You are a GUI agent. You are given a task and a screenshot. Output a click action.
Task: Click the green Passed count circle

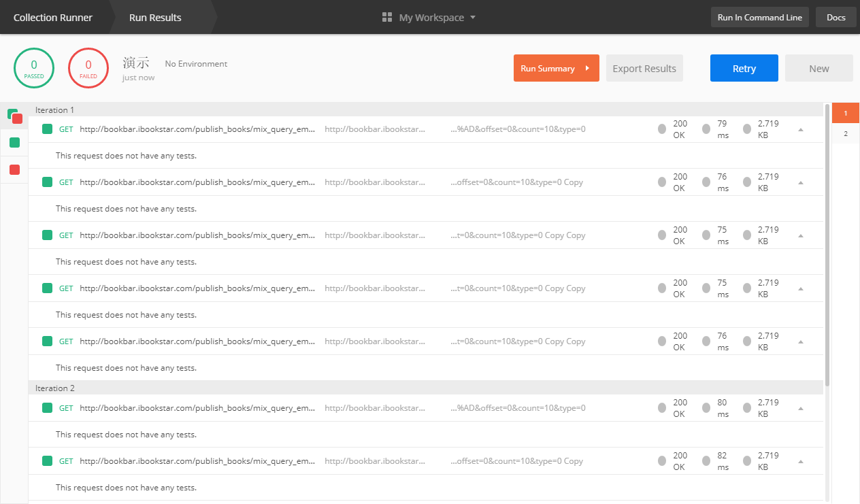(x=34, y=68)
